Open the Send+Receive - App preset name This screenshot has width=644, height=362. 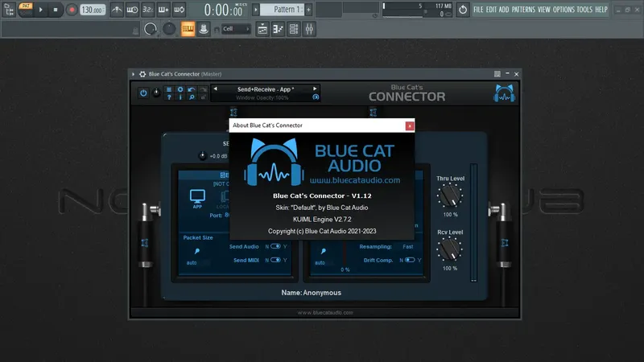pyautogui.click(x=266, y=89)
